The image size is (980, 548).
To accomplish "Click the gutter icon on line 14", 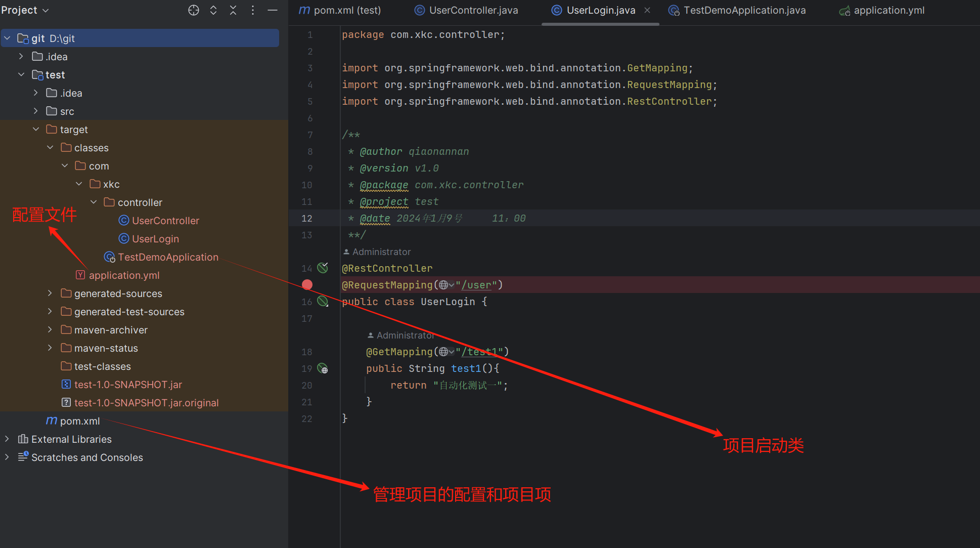I will click(x=323, y=268).
